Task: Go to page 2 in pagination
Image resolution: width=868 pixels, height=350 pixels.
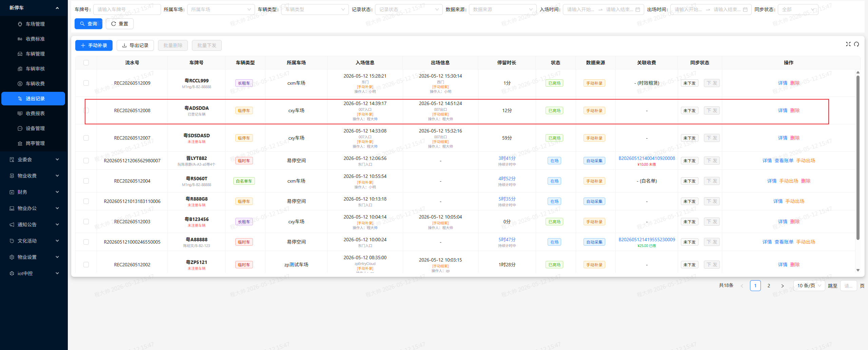Action: (769, 286)
